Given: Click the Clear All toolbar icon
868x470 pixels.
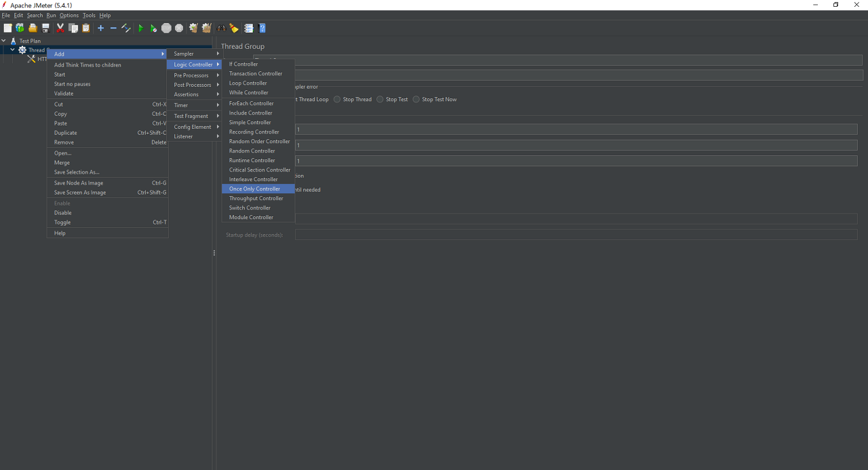Looking at the screenshot, I should 206,28.
